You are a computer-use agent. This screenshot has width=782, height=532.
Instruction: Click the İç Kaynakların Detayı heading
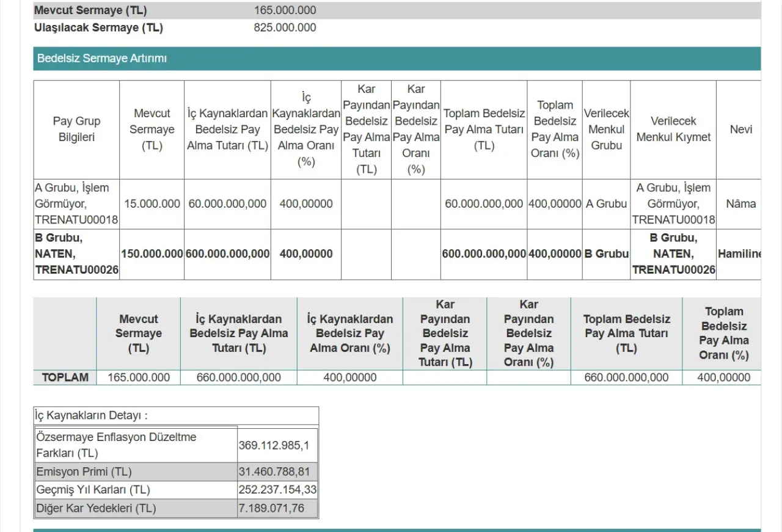(x=91, y=416)
